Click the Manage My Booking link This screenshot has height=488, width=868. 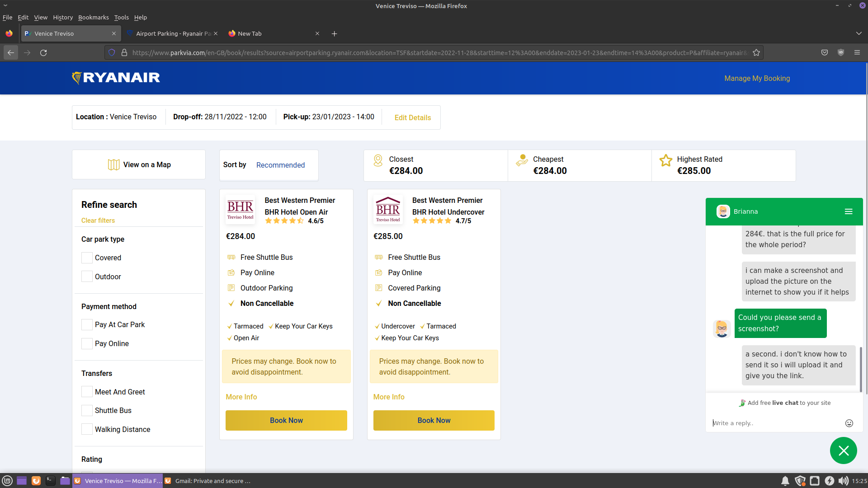(x=757, y=79)
